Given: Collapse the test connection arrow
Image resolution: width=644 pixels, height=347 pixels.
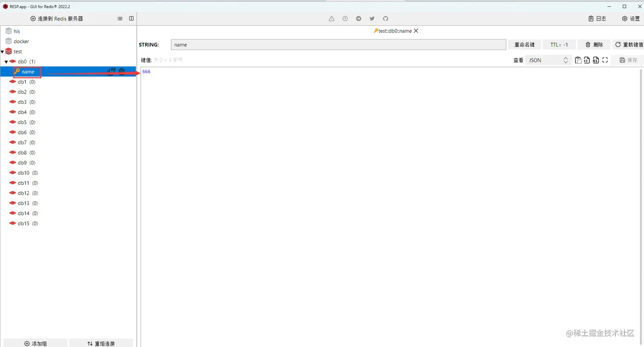Looking at the screenshot, I should click(2, 52).
